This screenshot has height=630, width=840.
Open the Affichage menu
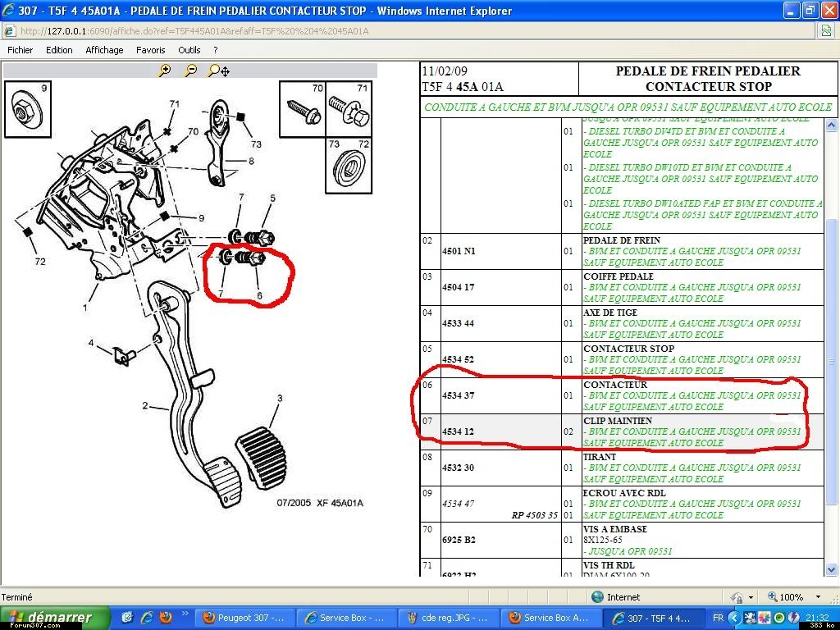[x=104, y=50]
